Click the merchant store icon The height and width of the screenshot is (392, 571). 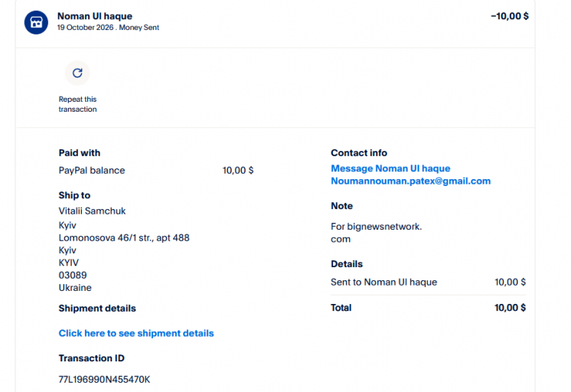[x=36, y=22]
